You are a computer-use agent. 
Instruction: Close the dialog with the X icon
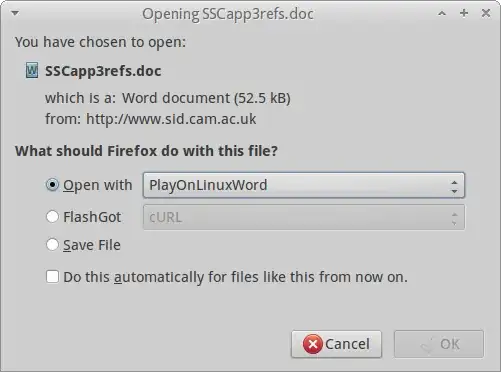pyautogui.click(x=486, y=13)
